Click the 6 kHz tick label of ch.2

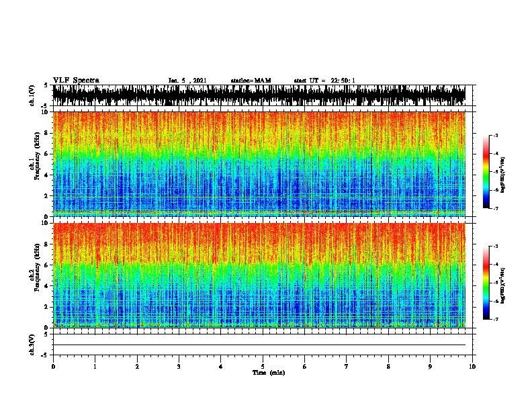47,265
